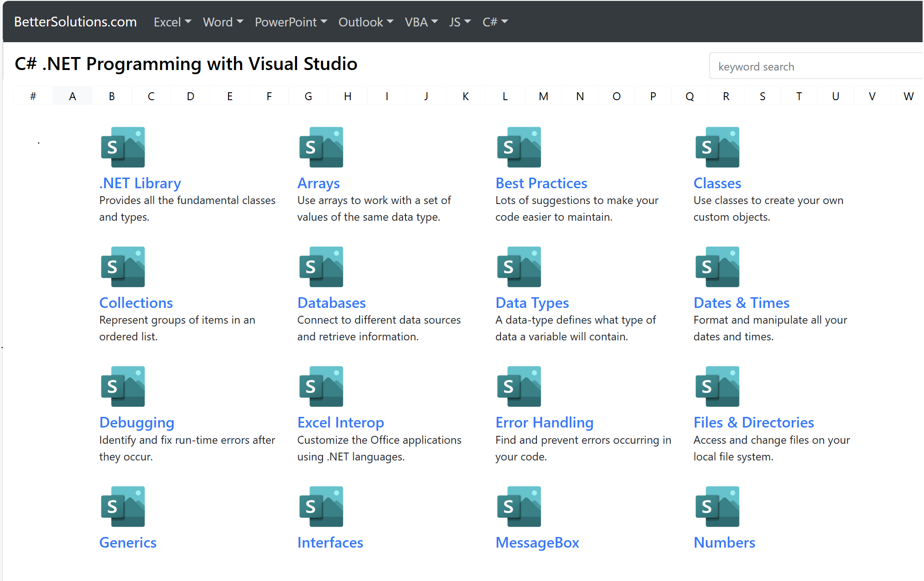Open the Numbers link
924x581 pixels.
click(x=724, y=543)
